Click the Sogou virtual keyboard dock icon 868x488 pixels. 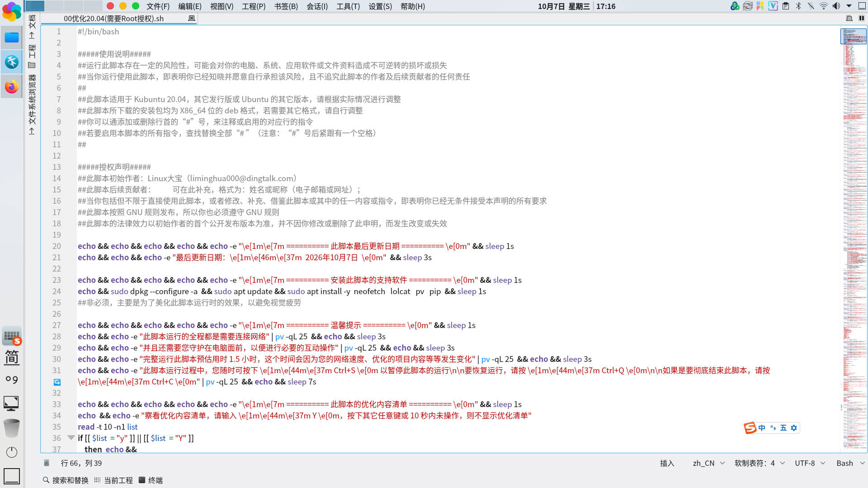coord(12,336)
